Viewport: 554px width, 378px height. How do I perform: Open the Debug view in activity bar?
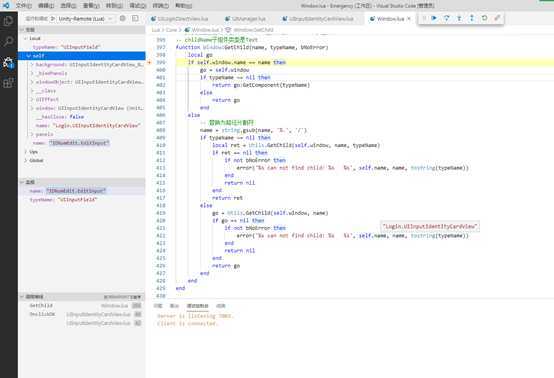(x=8, y=63)
